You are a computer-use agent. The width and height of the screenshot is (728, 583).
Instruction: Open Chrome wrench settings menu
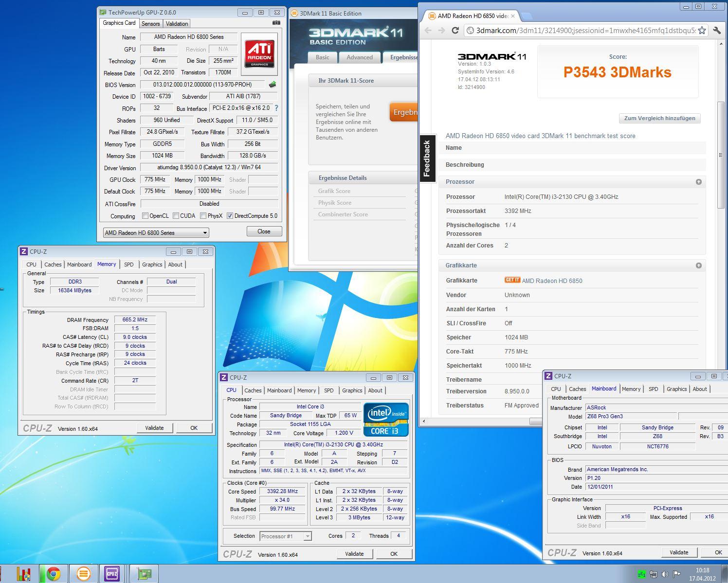[x=717, y=30]
